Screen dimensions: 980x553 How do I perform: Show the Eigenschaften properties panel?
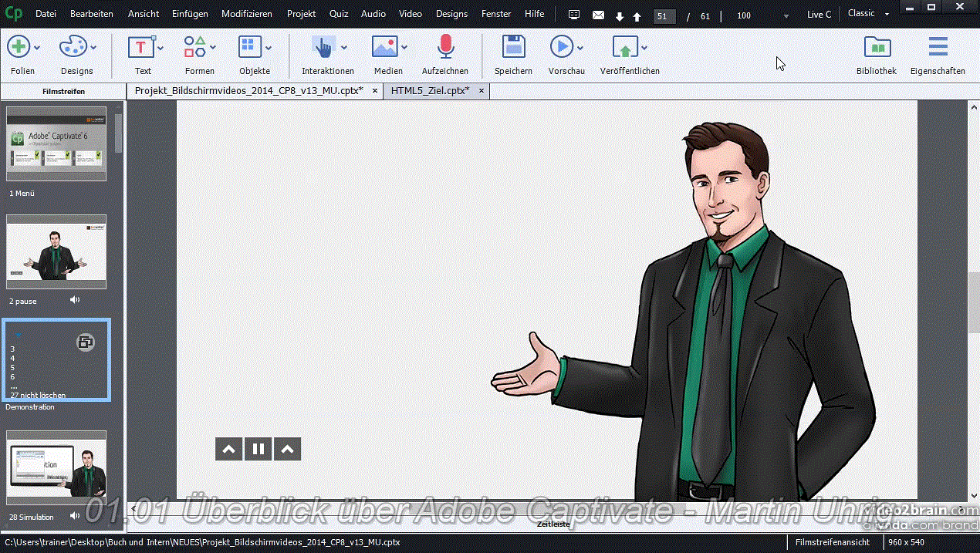point(938,47)
